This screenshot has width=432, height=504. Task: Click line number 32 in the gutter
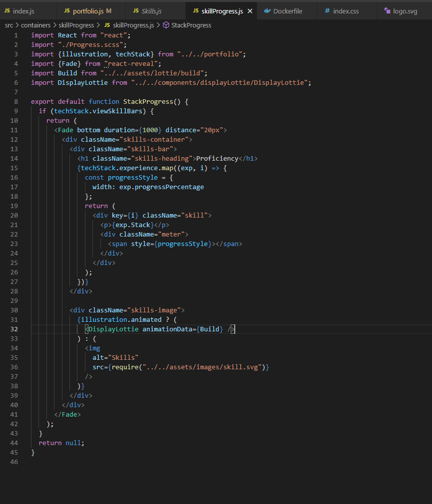(x=14, y=329)
